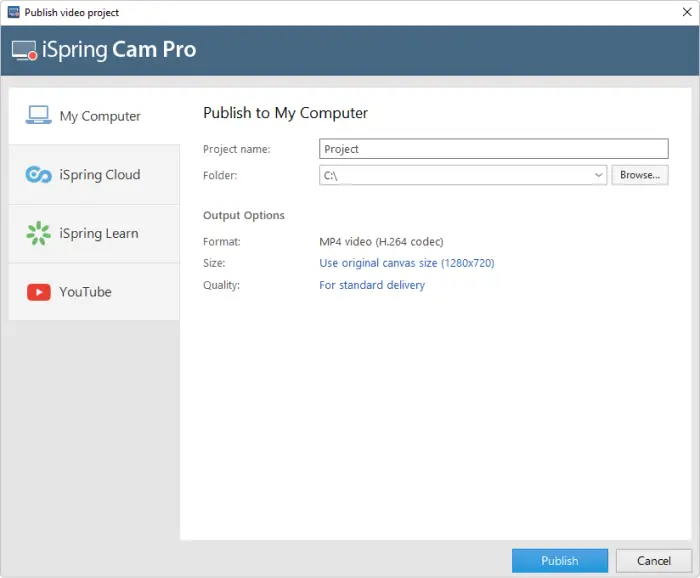Click the green iSpring Learn icon

click(38, 233)
